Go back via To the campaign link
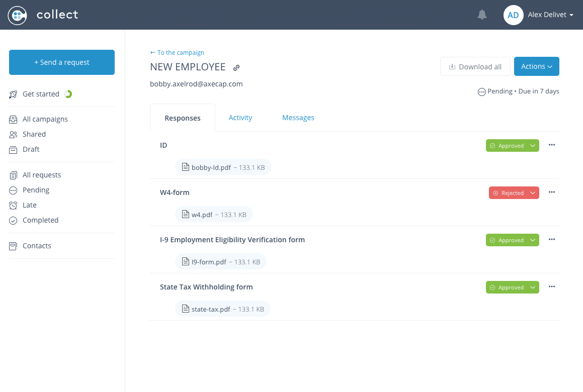 point(177,52)
